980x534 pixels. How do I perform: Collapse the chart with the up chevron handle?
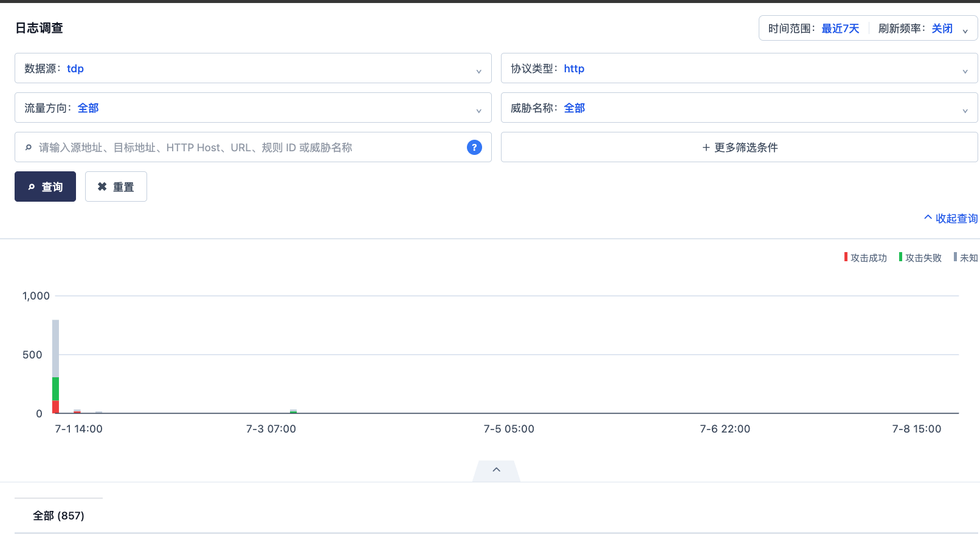pyautogui.click(x=496, y=470)
